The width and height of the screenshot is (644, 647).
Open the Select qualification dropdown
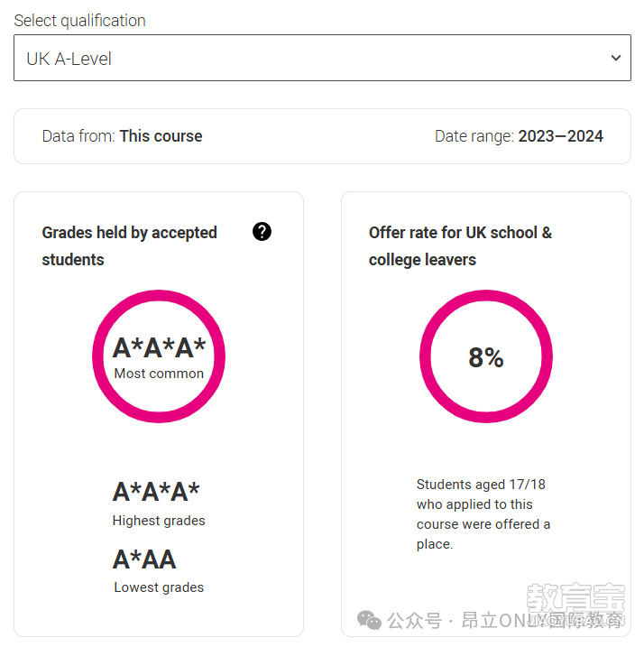tap(322, 58)
